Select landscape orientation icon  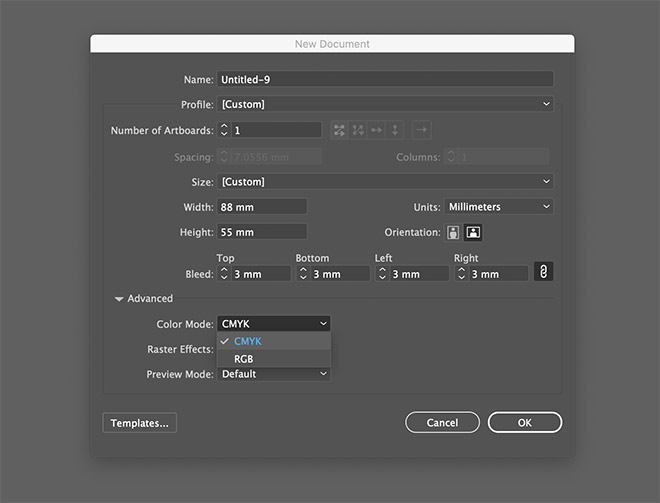pos(472,233)
